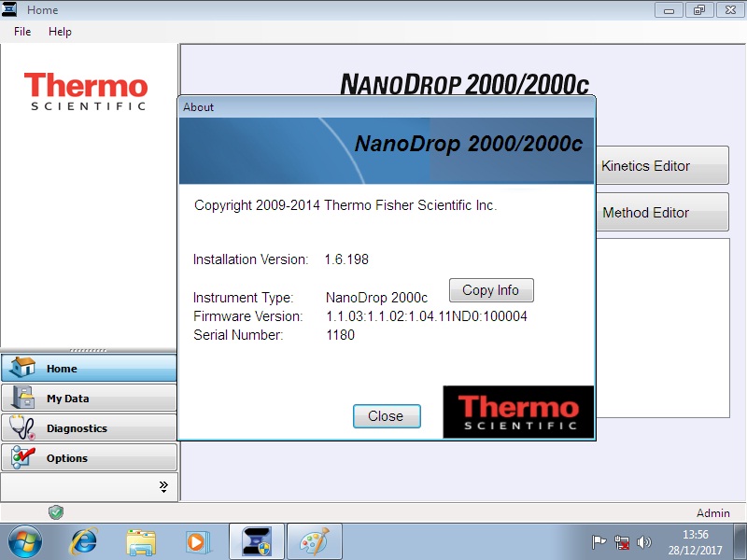
Task: Click the navigation pane splitter grip dots
Action: coord(88,351)
